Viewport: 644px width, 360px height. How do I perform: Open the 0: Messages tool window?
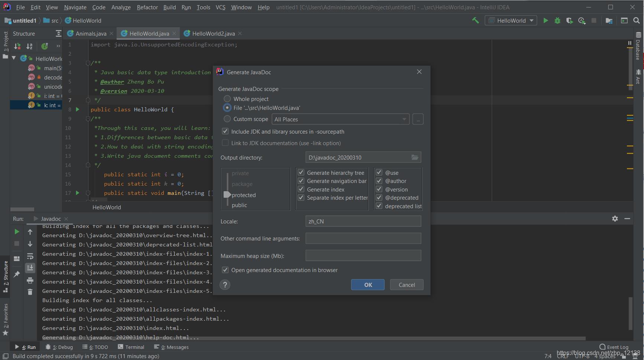171,347
